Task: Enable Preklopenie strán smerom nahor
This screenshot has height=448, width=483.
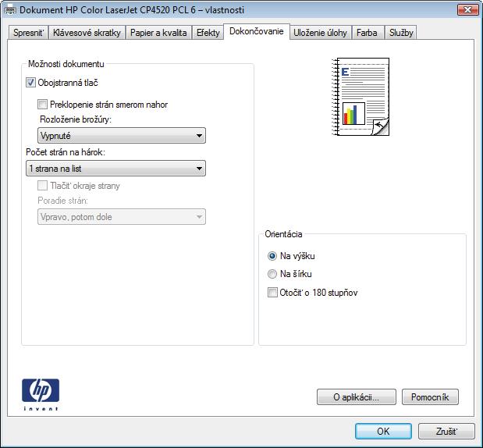Action: tap(42, 105)
